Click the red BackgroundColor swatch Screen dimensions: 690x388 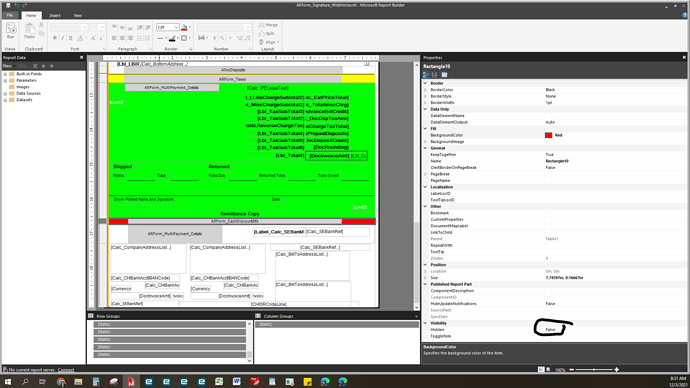548,135
